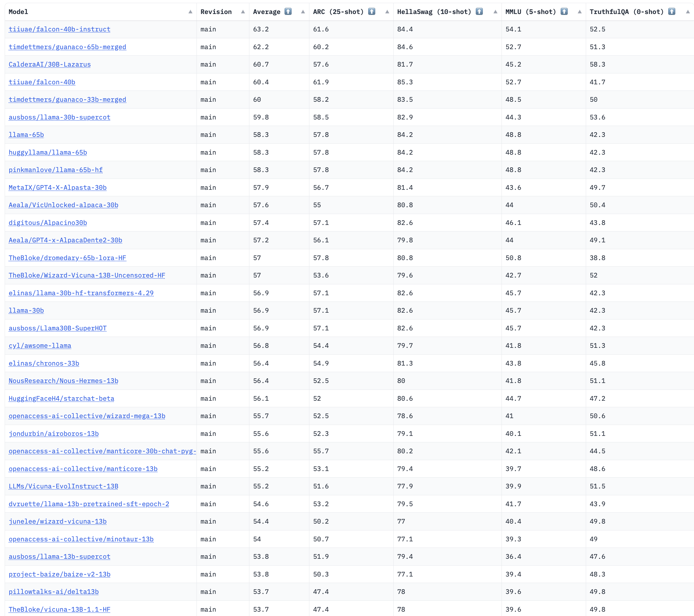Screen dimensions: 694x616
Task: Click the MMLU (5-shot) header text
Action: tap(531, 12)
